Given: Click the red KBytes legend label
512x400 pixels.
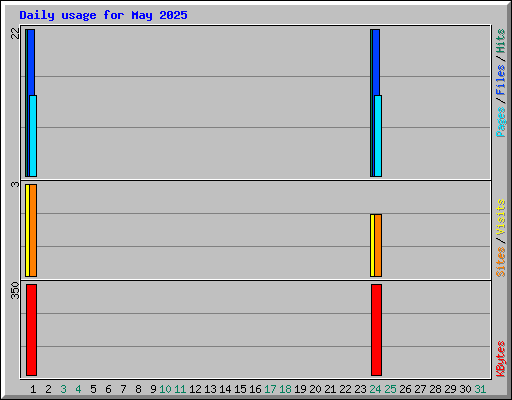Looking at the screenshot, I should (x=500, y=359).
